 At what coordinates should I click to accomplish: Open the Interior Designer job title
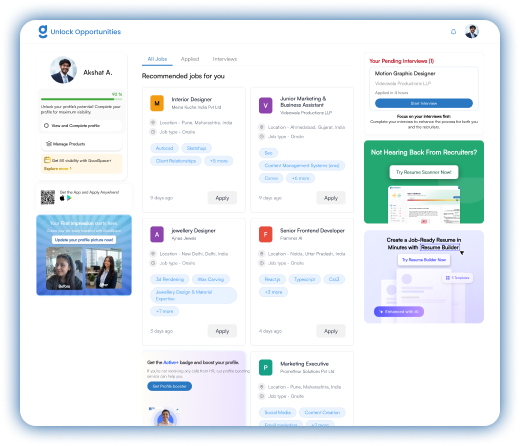(x=192, y=99)
